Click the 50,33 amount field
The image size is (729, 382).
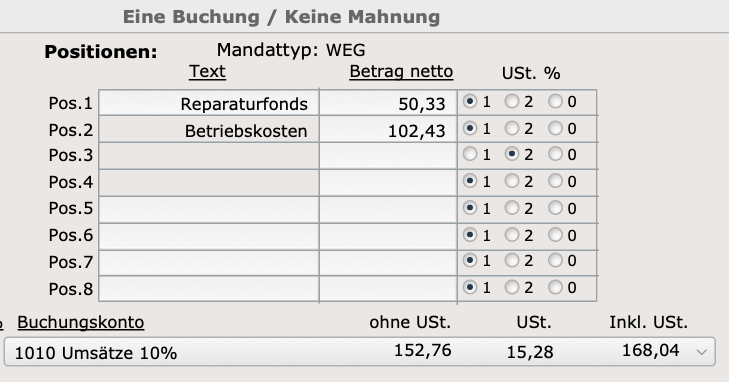coord(388,103)
